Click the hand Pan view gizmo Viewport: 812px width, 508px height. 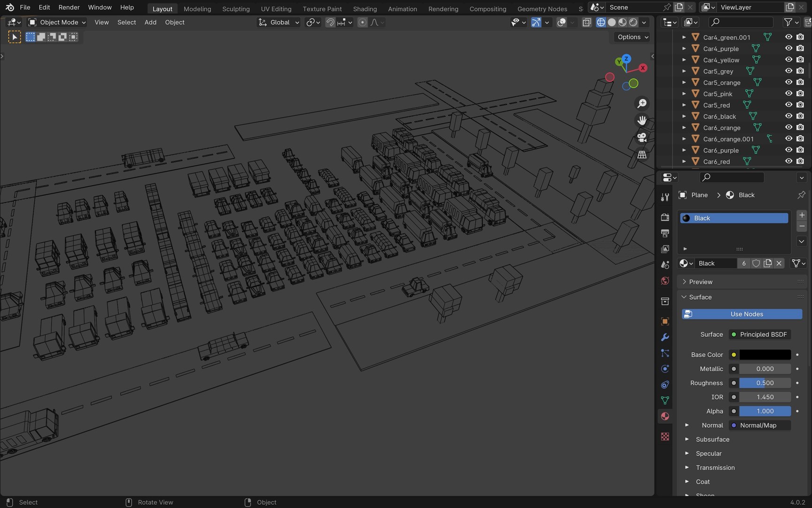[642, 120]
